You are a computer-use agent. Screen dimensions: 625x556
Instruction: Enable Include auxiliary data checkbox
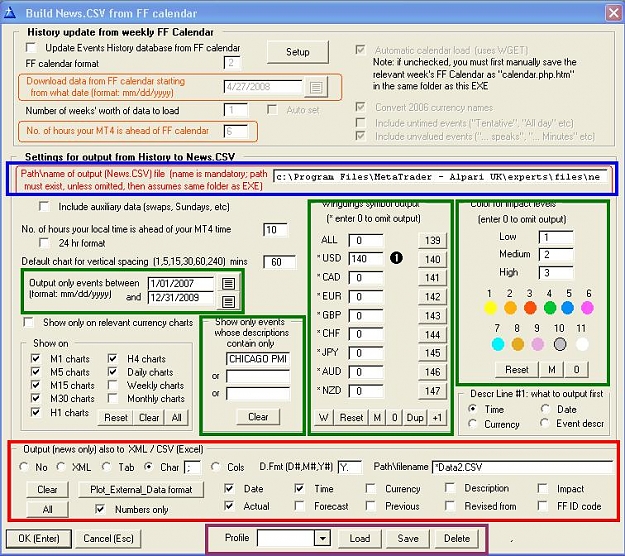pos(44,206)
